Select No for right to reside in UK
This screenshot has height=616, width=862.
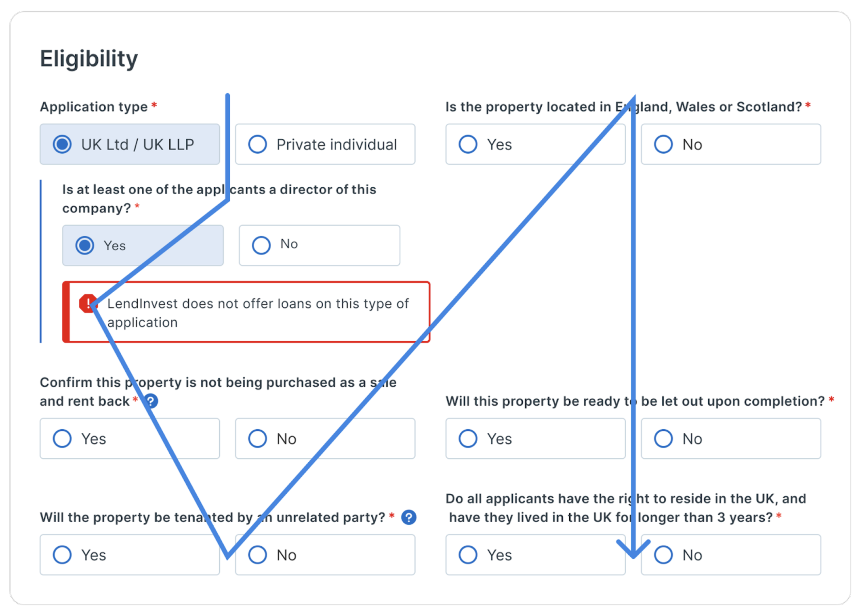point(731,555)
